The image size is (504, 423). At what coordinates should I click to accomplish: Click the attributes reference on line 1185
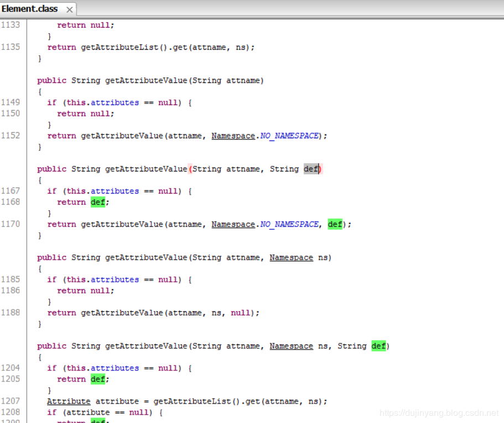tap(115, 279)
